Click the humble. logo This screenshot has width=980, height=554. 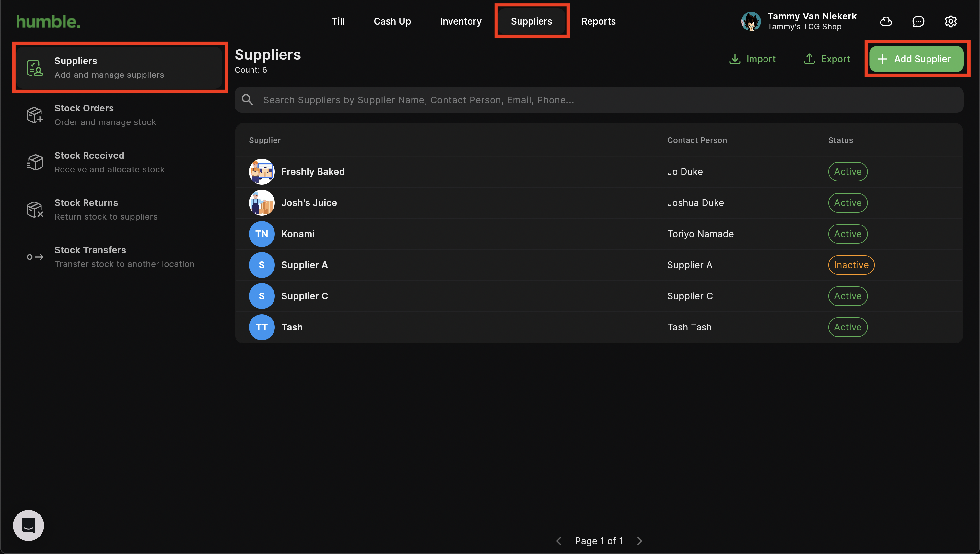pos(48,22)
